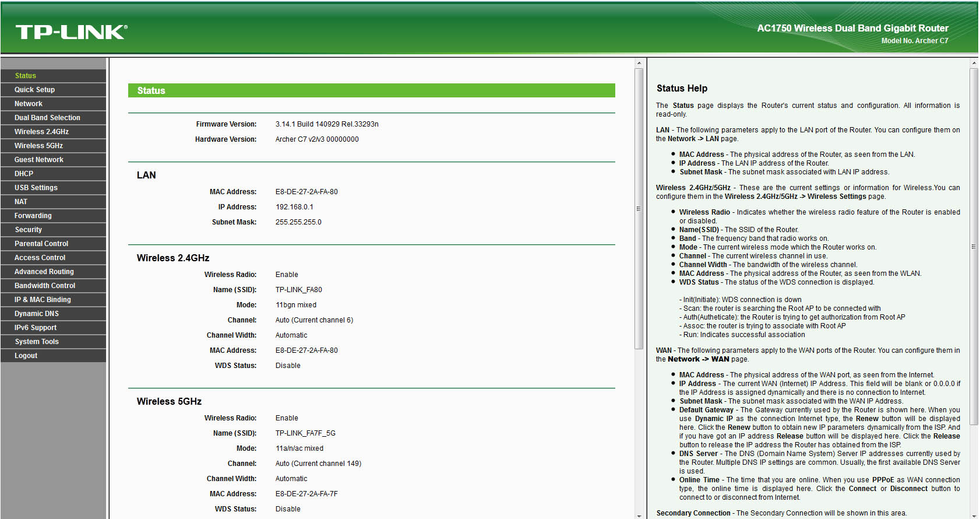Click 11a/n/ac mixed mode value
The width and height of the screenshot is (980, 519).
point(299,448)
